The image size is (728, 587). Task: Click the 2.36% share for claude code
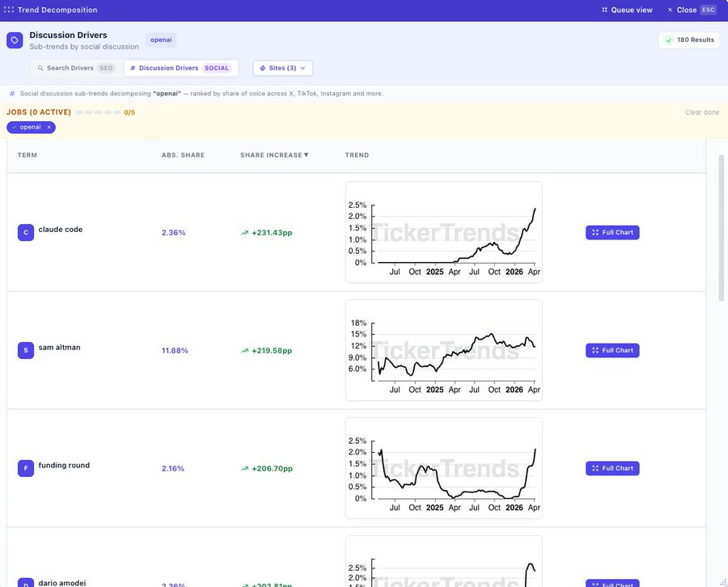coord(174,233)
